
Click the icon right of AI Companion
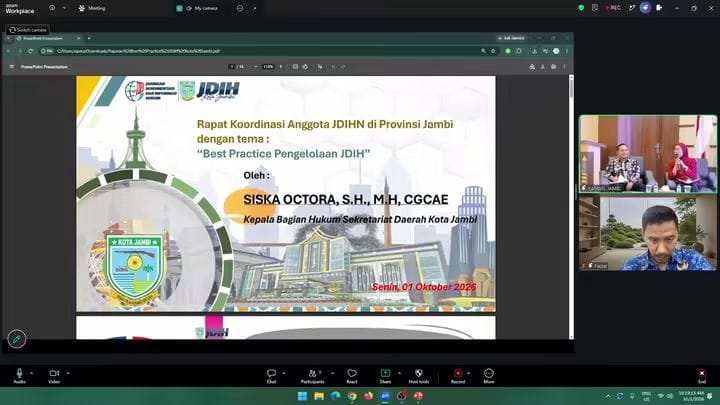click(659, 8)
